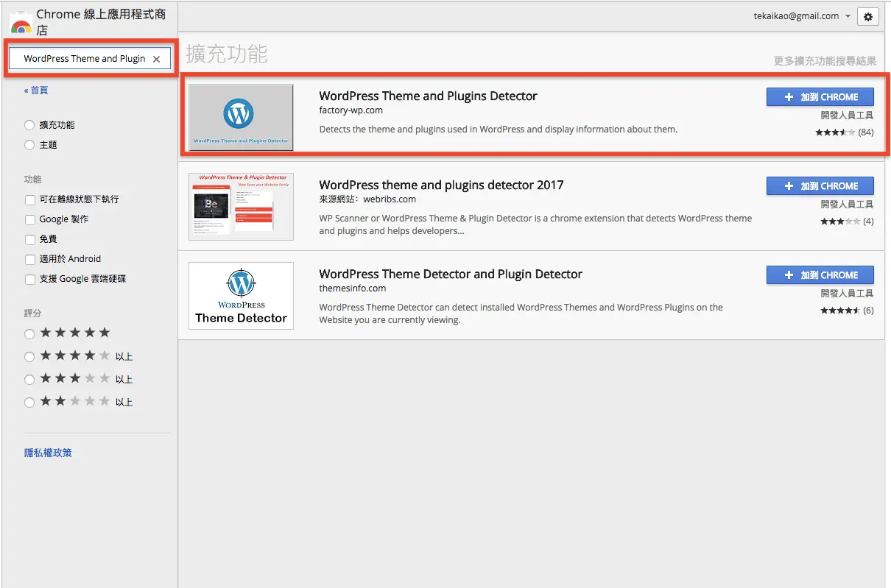
Task: Open the 隱私權政策 link
Action: click(48, 453)
